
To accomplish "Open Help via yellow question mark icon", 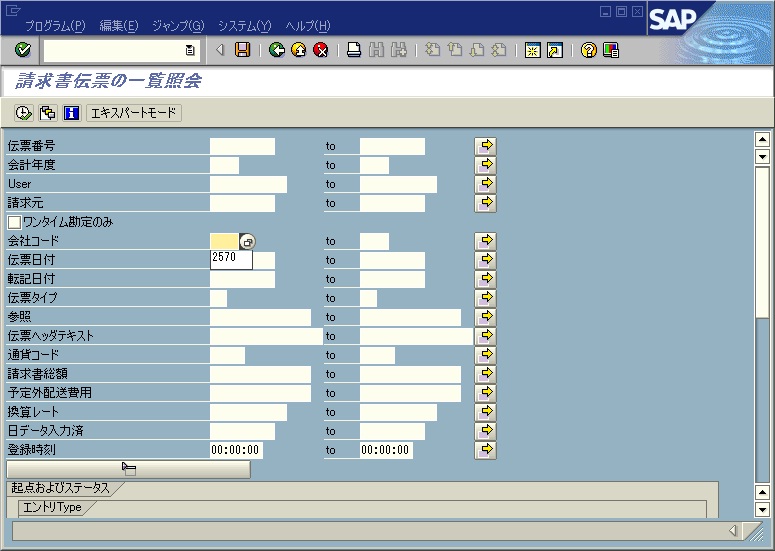I will pyautogui.click(x=588, y=50).
